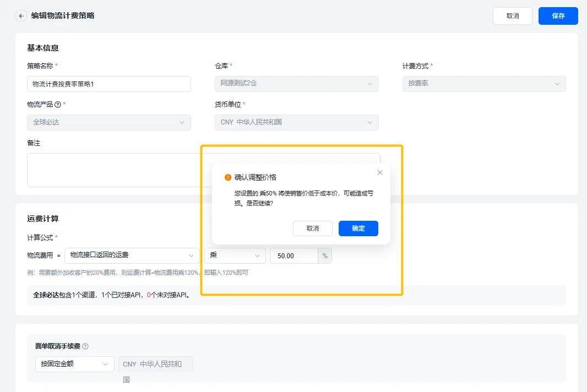Click the help icon next to 物流产品
Screen dimensions: 587x392
tap(58, 104)
